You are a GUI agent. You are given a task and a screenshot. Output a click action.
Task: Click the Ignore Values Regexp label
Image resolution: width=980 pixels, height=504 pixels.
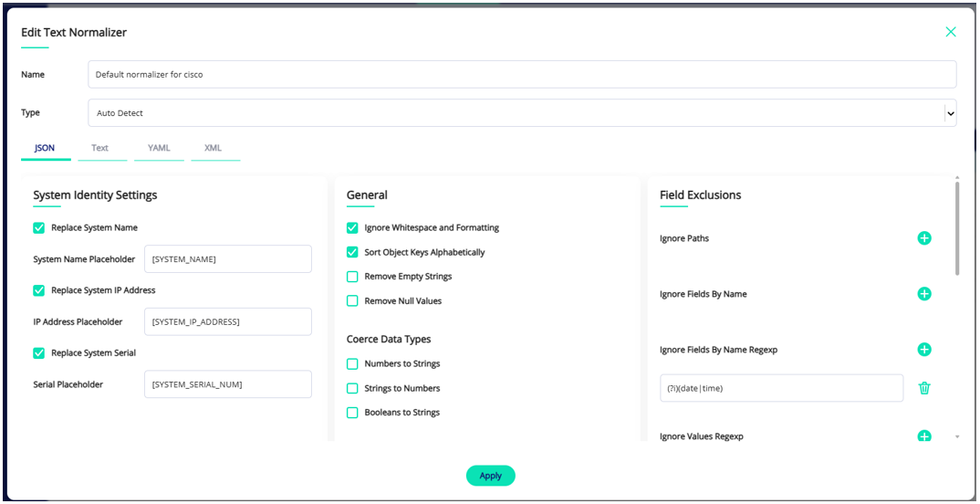(x=702, y=436)
